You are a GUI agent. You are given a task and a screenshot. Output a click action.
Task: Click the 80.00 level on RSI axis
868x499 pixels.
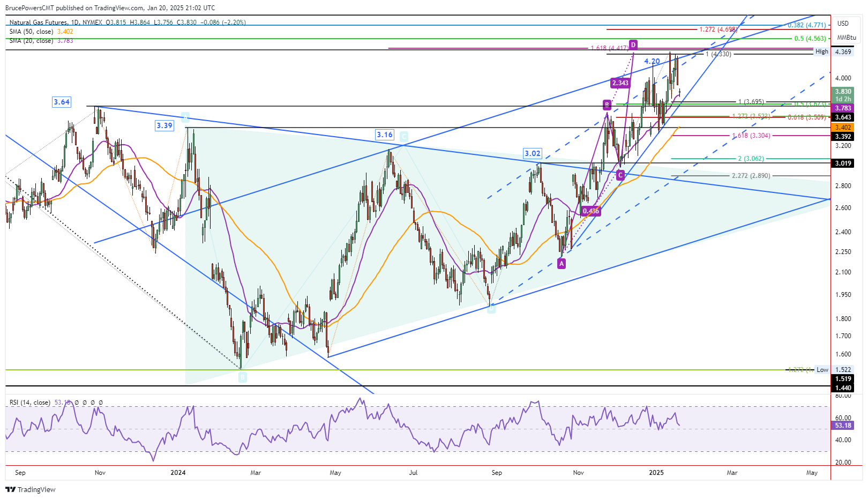point(843,396)
